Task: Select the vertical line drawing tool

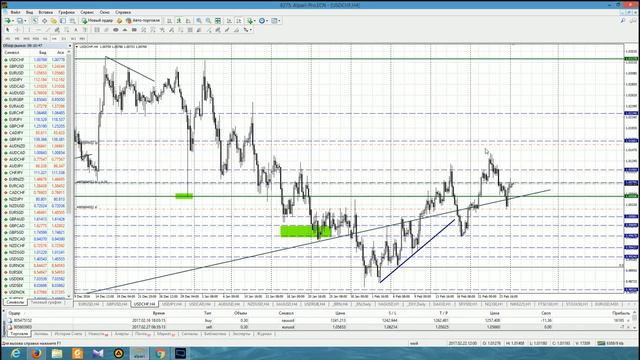Action: click(29, 30)
